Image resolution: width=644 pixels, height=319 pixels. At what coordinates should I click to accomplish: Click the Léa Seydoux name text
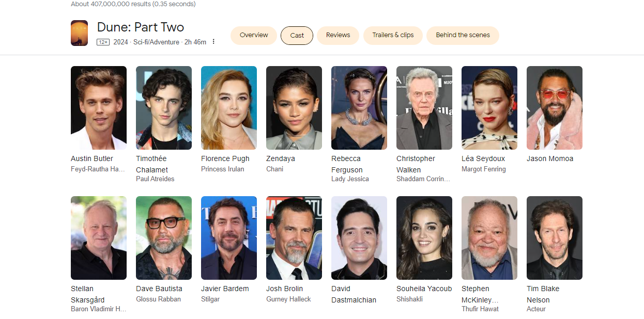(x=483, y=158)
